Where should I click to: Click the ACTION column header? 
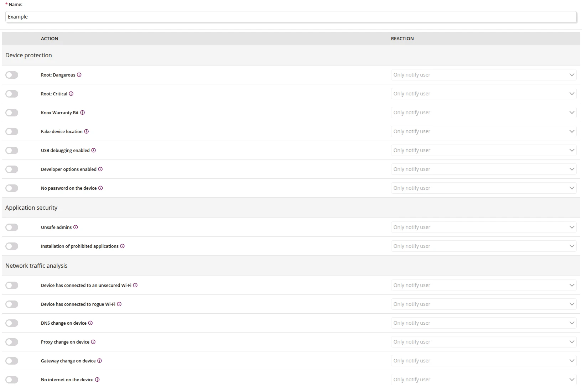(x=50, y=38)
